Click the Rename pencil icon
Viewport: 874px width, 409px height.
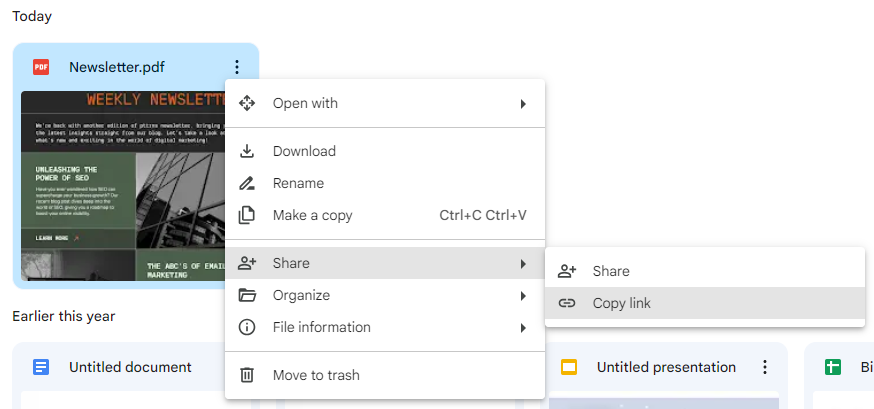click(x=247, y=183)
